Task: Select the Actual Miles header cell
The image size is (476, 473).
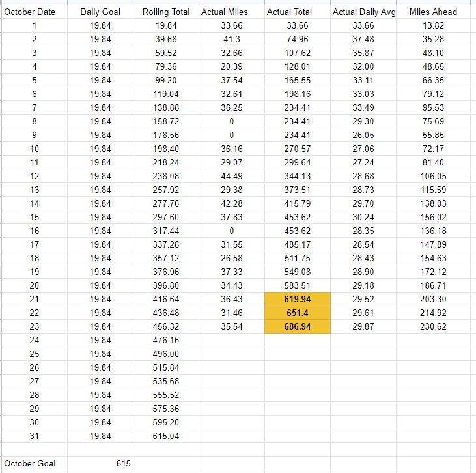Action: (232, 12)
